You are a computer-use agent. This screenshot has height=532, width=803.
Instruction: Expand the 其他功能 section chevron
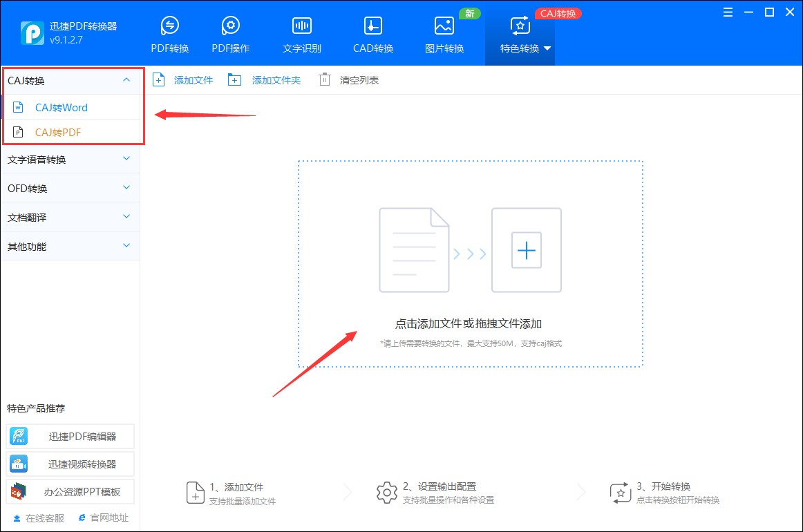pos(126,246)
